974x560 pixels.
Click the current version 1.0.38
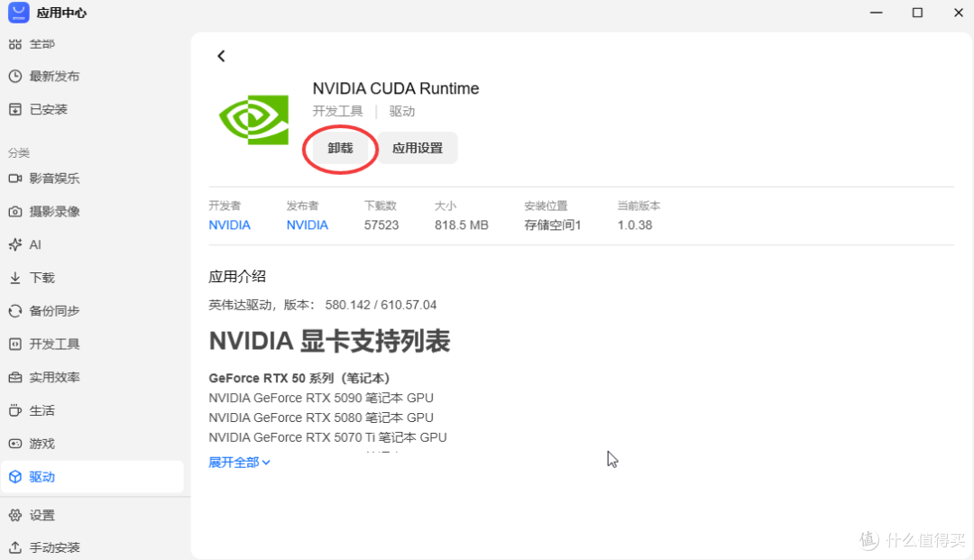[x=635, y=225]
